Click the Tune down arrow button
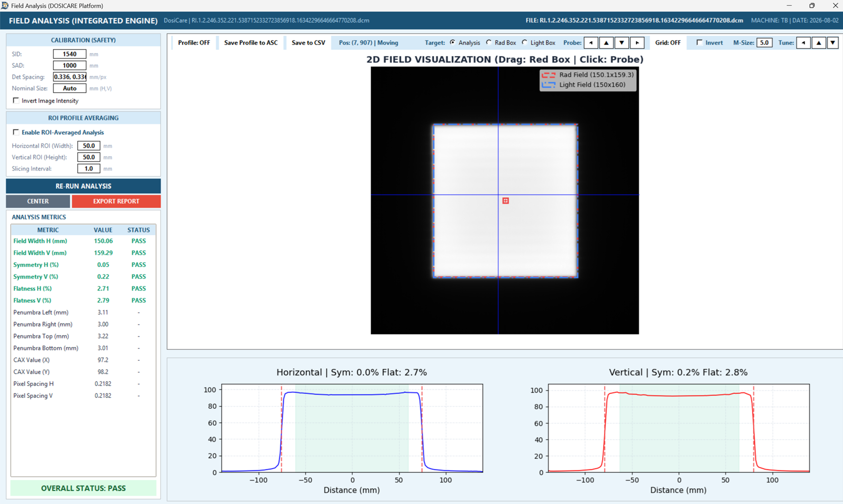Viewport: 843px width, 504px height. [833, 43]
